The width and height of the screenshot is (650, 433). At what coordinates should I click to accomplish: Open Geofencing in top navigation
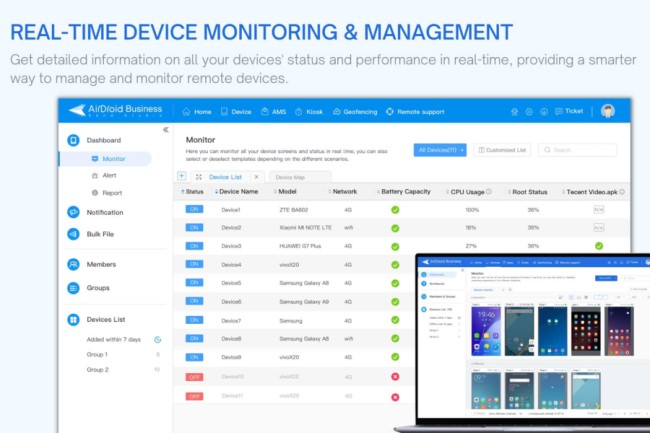355,112
